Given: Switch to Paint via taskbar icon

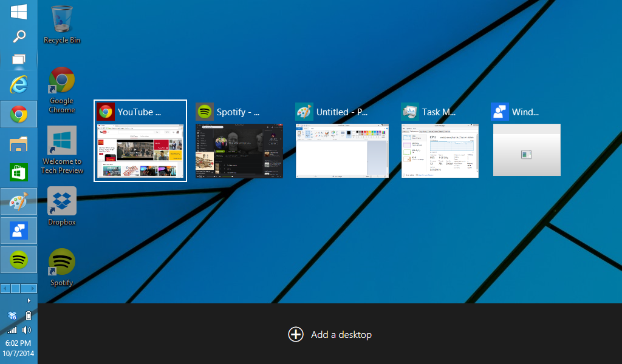Looking at the screenshot, I should coord(19,201).
